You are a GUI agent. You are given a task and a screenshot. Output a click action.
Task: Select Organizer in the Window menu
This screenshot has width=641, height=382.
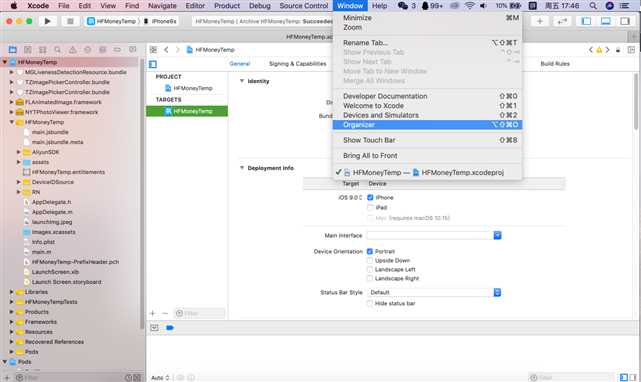427,125
